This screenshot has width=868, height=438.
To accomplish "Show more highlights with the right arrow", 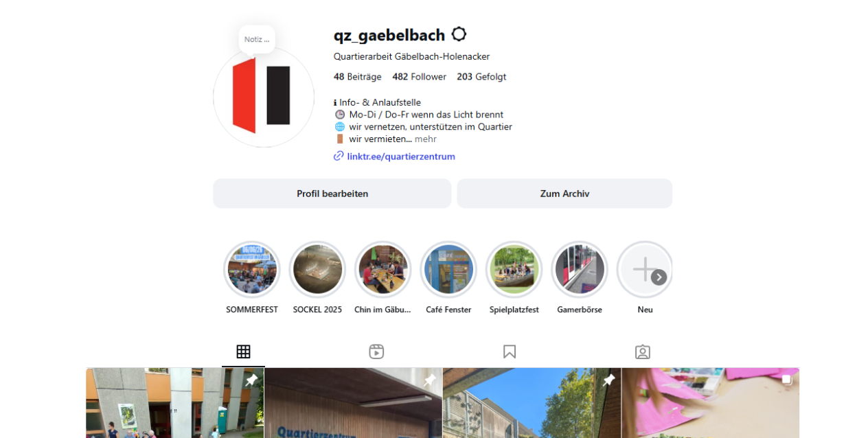I will click(x=659, y=277).
